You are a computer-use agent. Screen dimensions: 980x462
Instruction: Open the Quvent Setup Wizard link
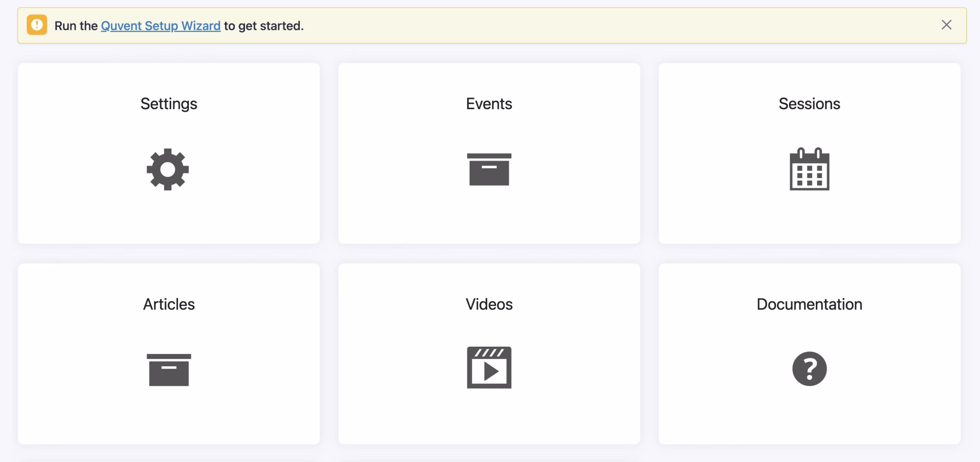click(160, 26)
